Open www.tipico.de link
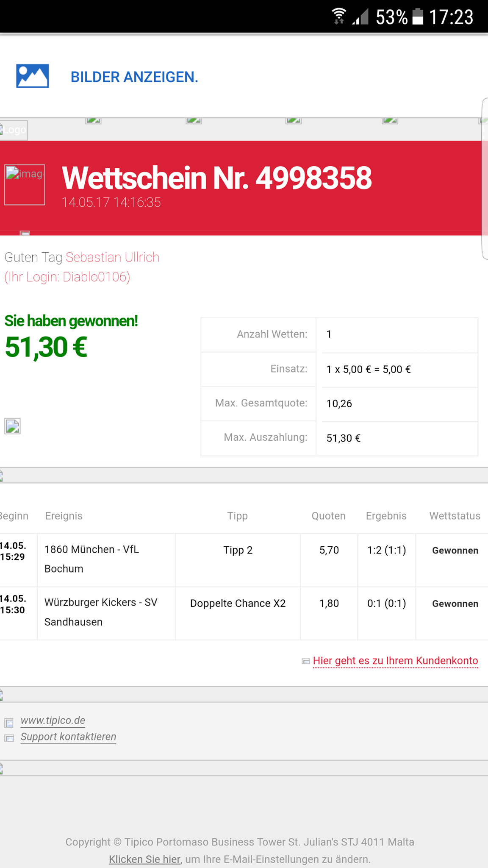The width and height of the screenshot is (488, 868). click(53, 720)
